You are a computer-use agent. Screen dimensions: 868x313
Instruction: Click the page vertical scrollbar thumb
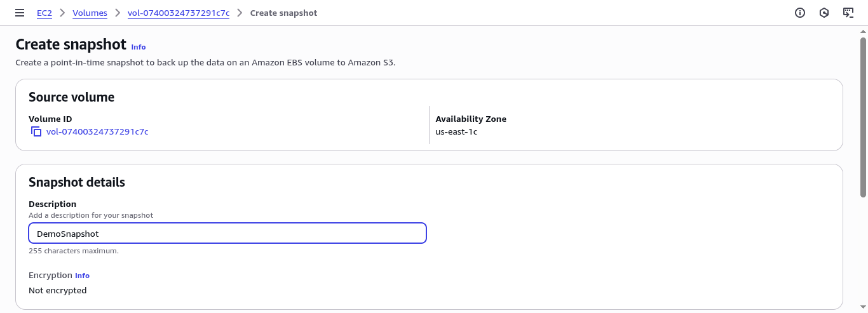coord(863,117)
